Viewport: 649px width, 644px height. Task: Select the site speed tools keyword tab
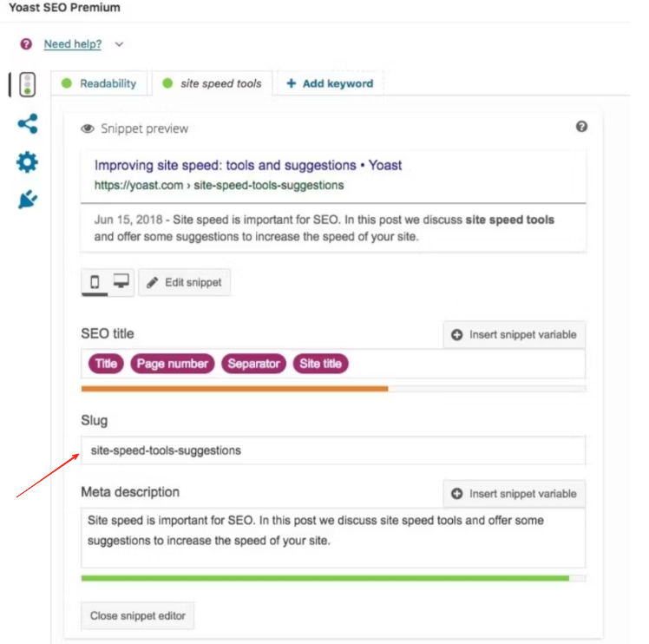click(x=213, y=84)
